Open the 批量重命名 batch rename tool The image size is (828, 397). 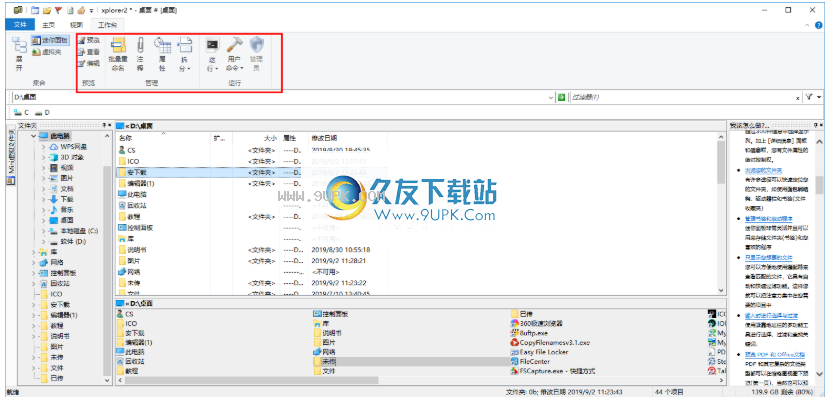pyautogui.click(x=118, y=54)
